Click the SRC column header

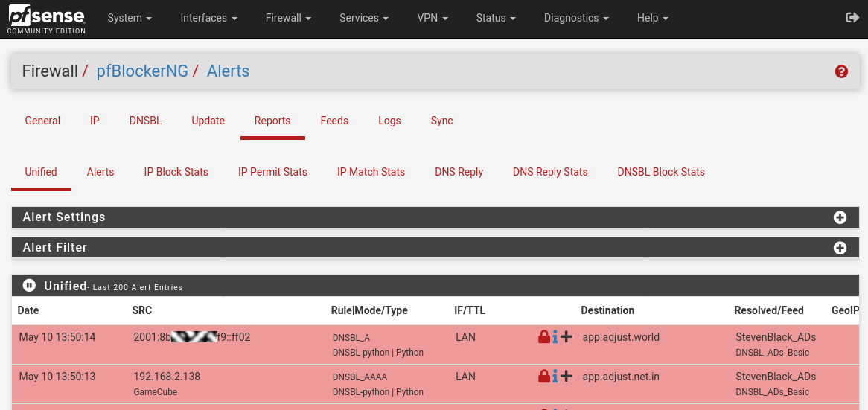(141, 310)
